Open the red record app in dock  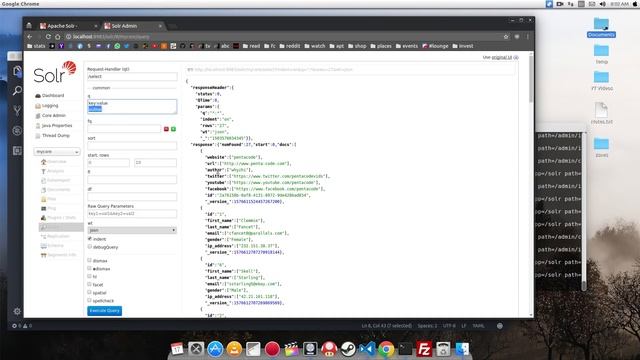tap(272, 349)
